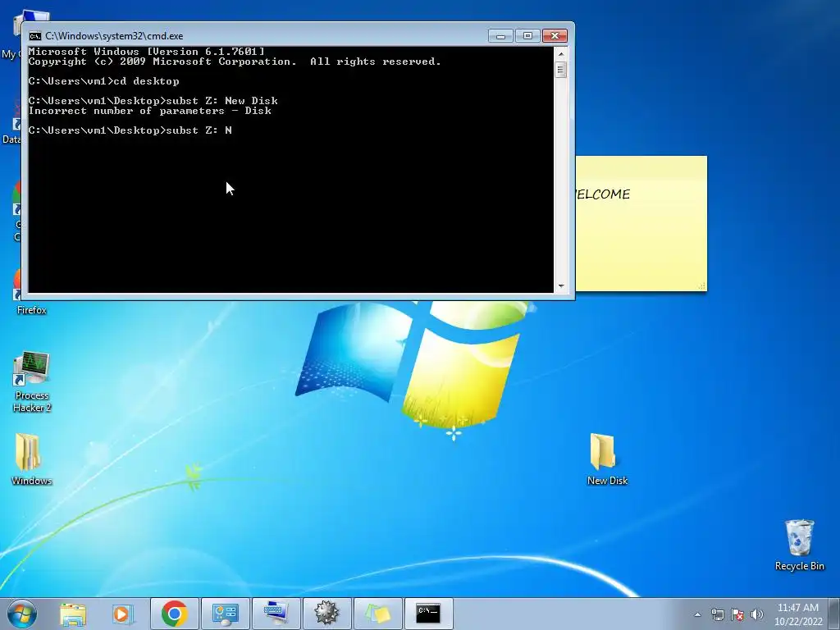The height and width of the screenshot is (630, 840).
Task: Select the Process Hacker 2 shortcut
Action: (32, 382)
